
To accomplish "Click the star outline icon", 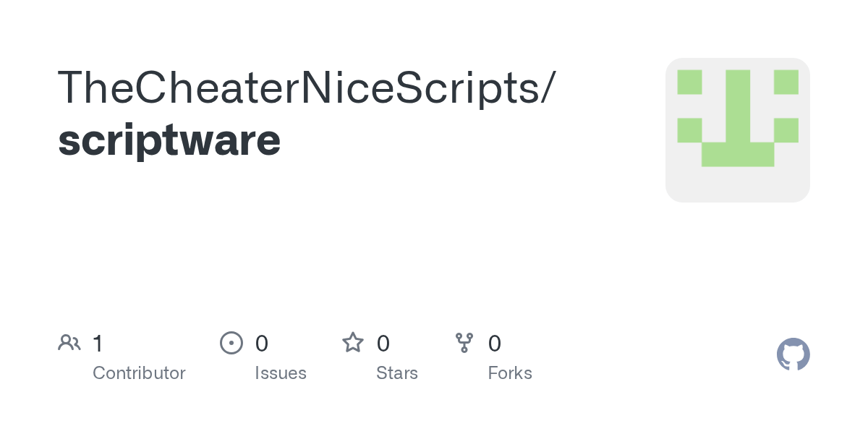I will tap(353, 343).
